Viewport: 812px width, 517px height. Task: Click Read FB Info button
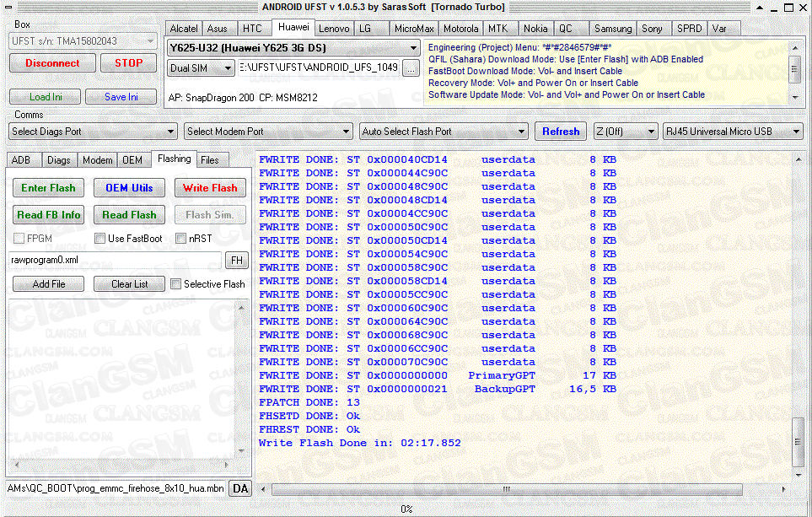48,215
